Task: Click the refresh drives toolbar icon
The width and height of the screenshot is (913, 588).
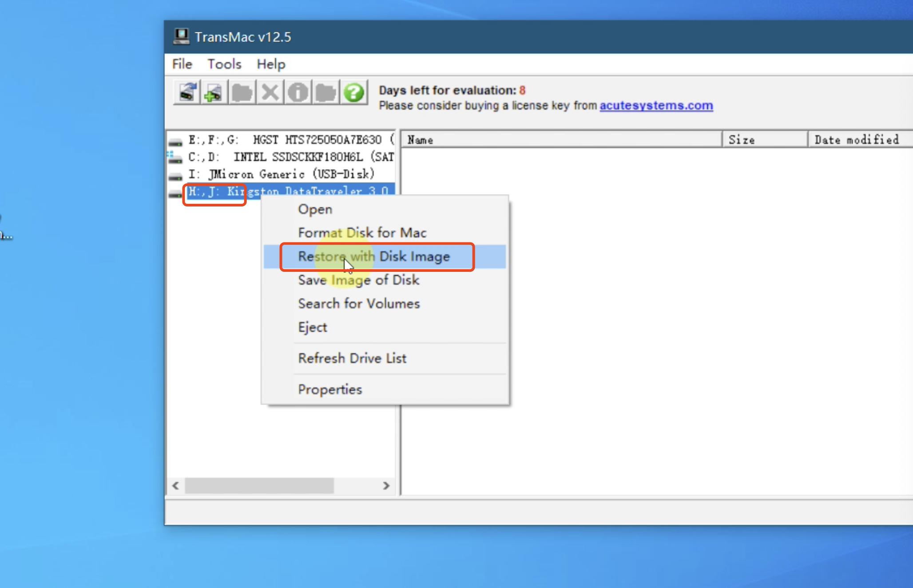Action: click(x=187, y=93)
